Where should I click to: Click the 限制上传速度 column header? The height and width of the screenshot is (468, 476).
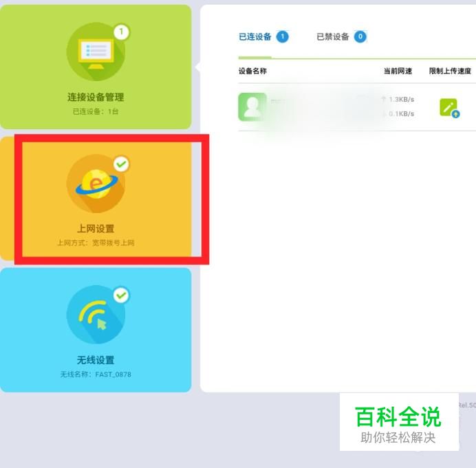(x=450, y=71)
